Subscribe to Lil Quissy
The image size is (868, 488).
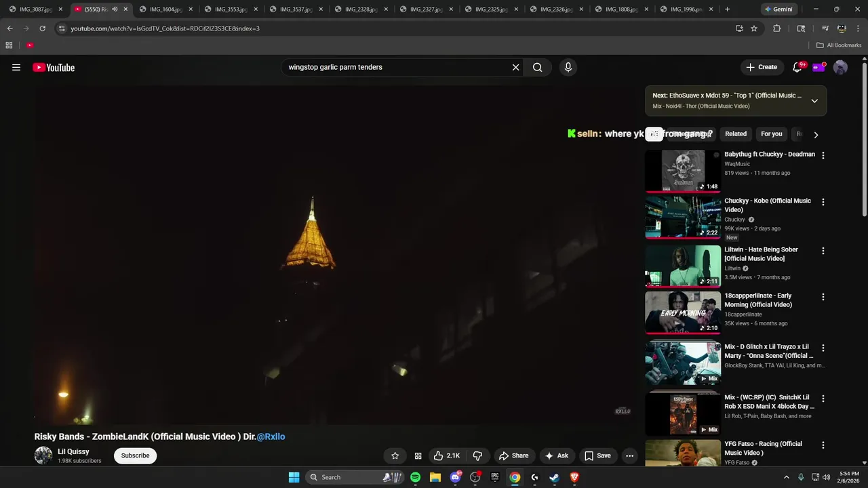coord(135,455)
